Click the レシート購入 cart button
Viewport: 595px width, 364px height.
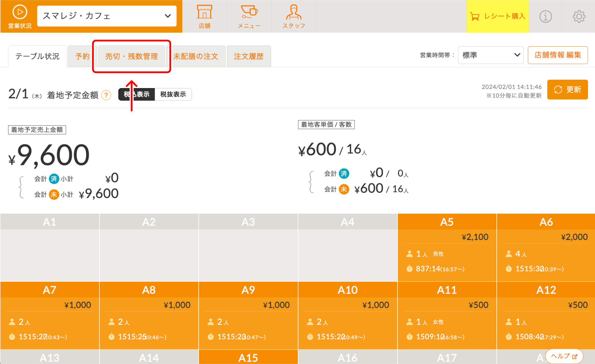(497, 16)
